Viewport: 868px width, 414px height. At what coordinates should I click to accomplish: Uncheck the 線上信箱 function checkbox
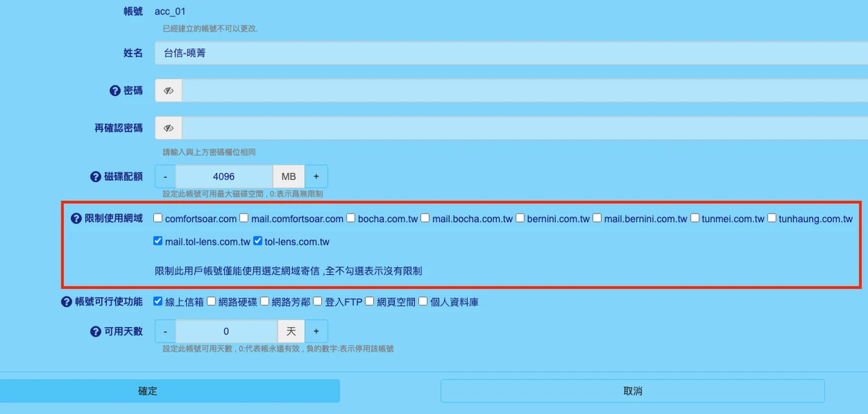pos(158,301)
